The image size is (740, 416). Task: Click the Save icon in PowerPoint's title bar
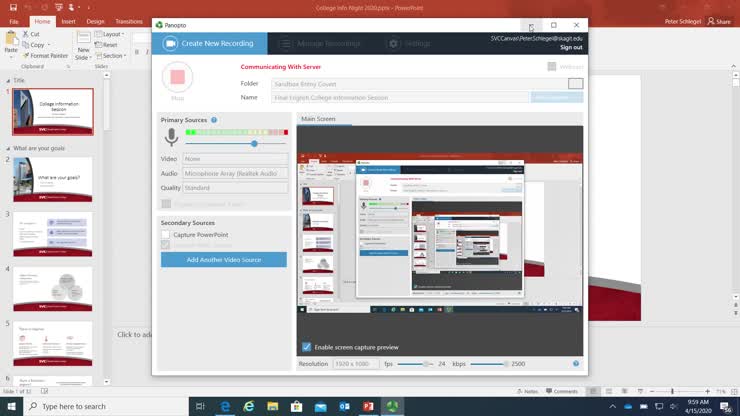pyautogui.click(x=13, y=8)
